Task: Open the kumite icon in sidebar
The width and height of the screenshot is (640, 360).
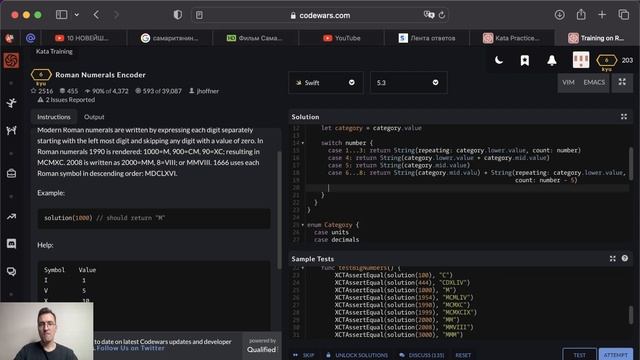Action: point(11,130)
